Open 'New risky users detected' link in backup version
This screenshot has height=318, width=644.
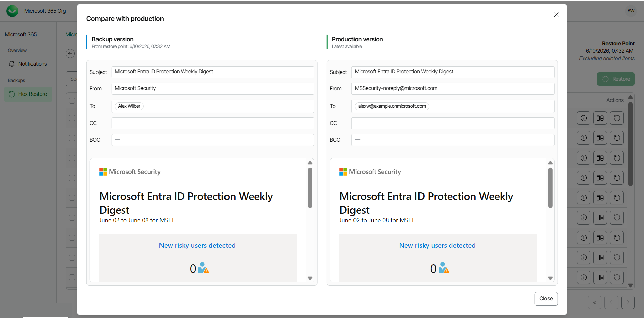tap(197, 245)
